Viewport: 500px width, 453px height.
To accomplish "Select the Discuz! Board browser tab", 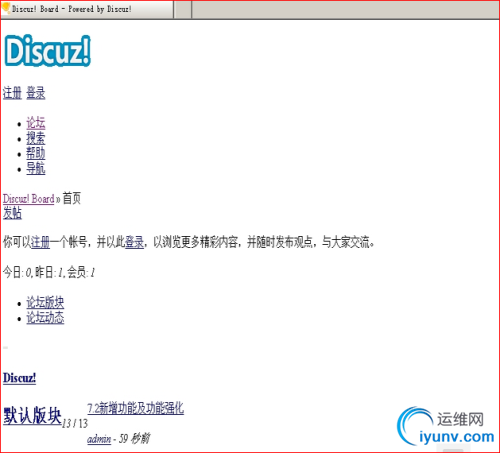I will (x=87, y=9).
